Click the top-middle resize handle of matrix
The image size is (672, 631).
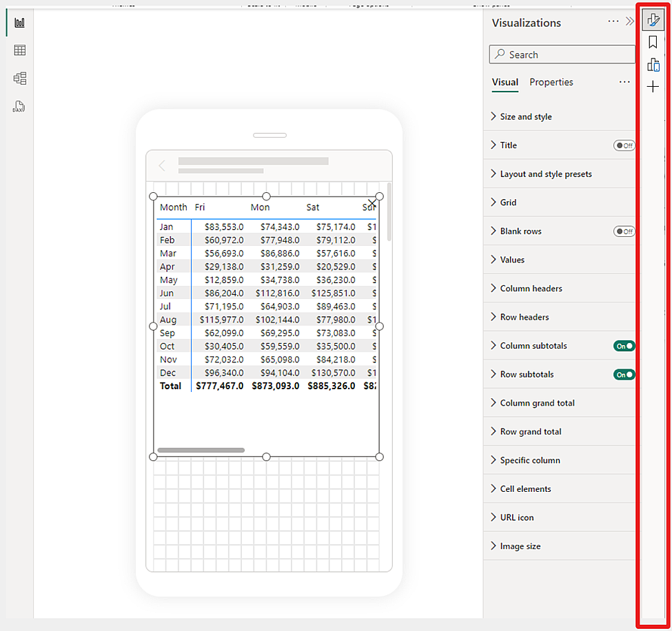[x=266, y=196]
